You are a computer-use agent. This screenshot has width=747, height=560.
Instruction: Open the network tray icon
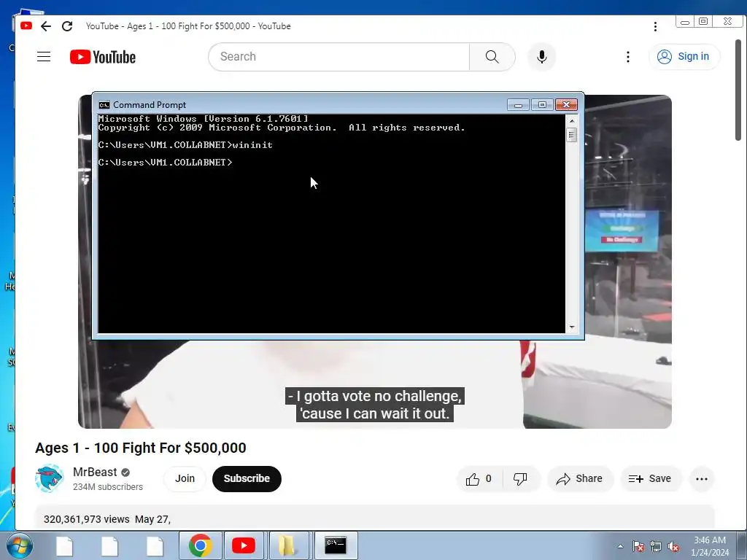pyautogui.click(x=656, y=546)
